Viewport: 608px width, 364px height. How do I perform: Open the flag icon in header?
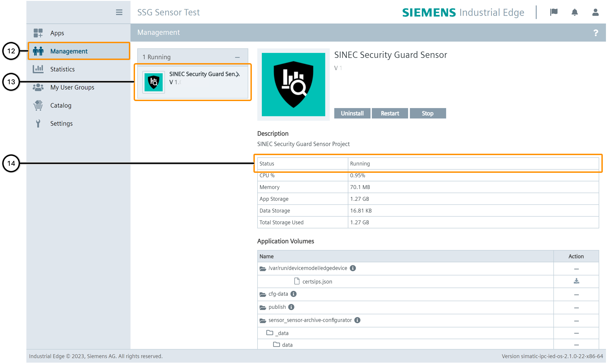[553, 12]
